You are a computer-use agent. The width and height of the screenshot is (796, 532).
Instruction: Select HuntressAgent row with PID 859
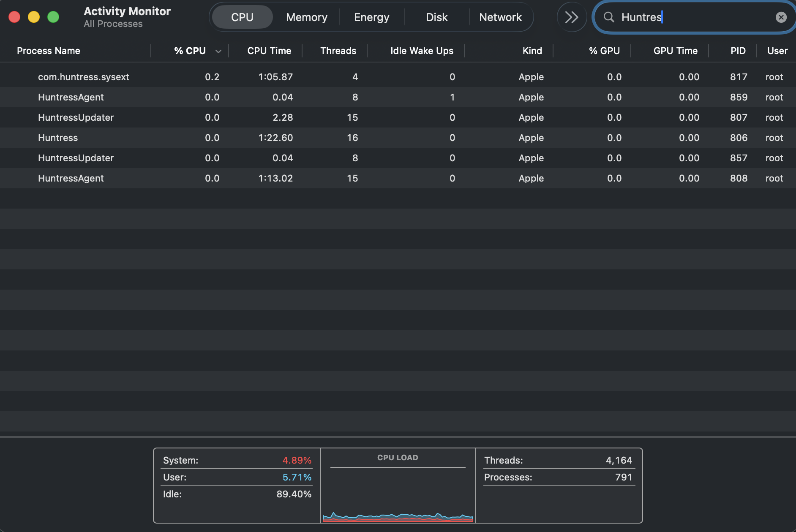click(x=398, y=97)
